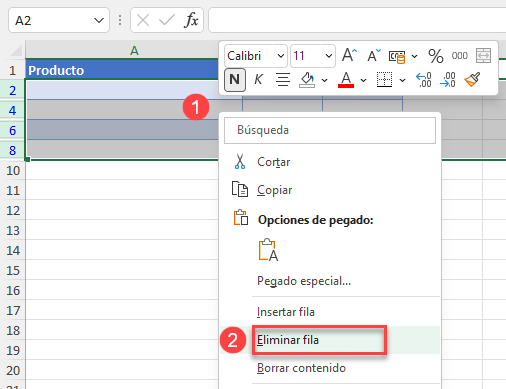Apply fill color bucket icon

pyautogui.click(x=307, y=80)
